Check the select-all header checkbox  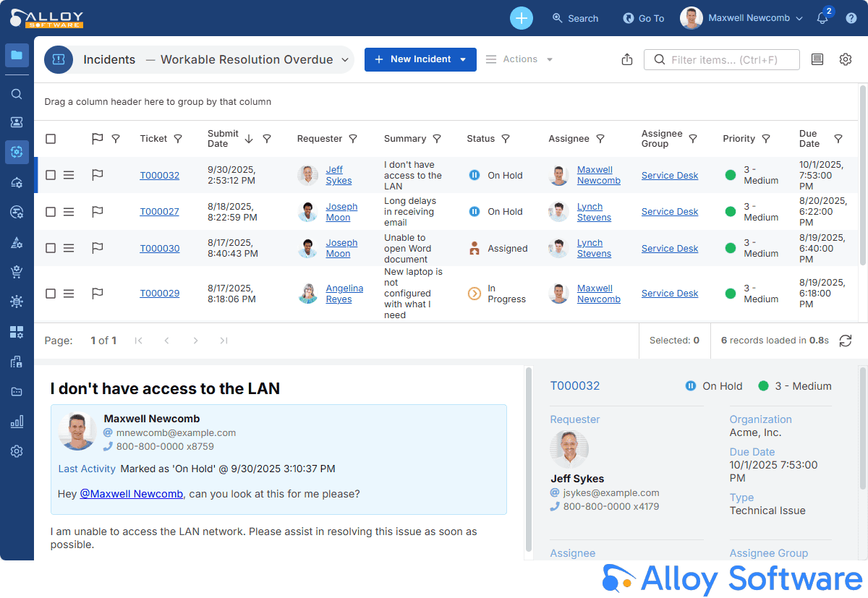coord(51,139)
